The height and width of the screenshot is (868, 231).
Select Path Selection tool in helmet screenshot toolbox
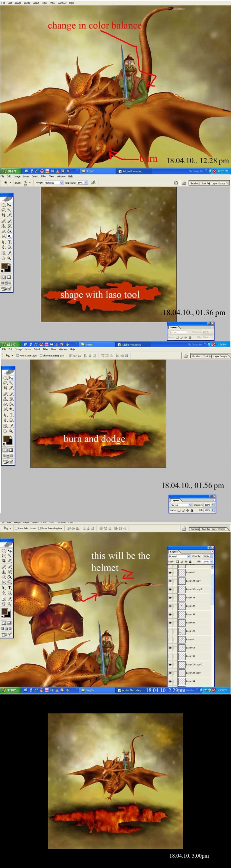3,588
